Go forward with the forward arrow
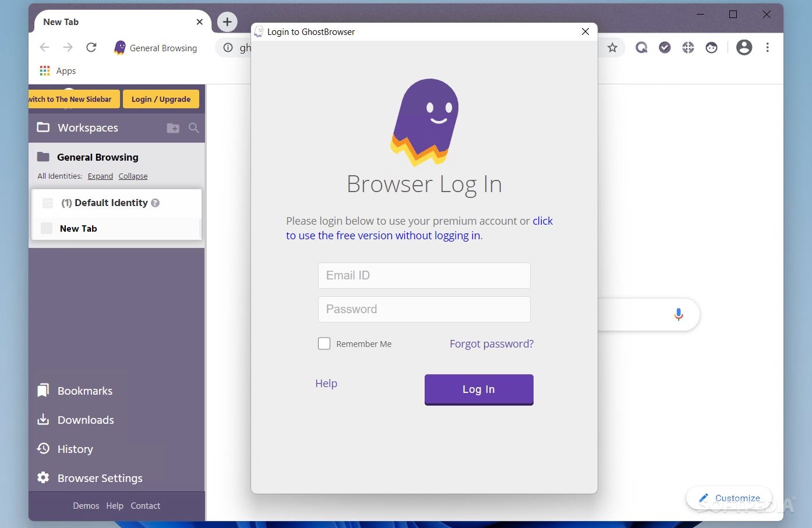Viewport: 812px width, 528px height. coord(68,48)
